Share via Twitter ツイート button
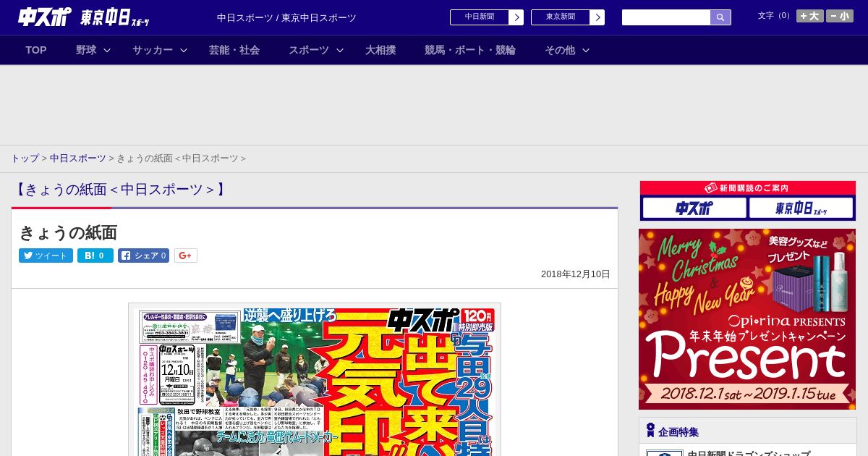The width and height of the screenshot is (868, 456). click(46, 256)
